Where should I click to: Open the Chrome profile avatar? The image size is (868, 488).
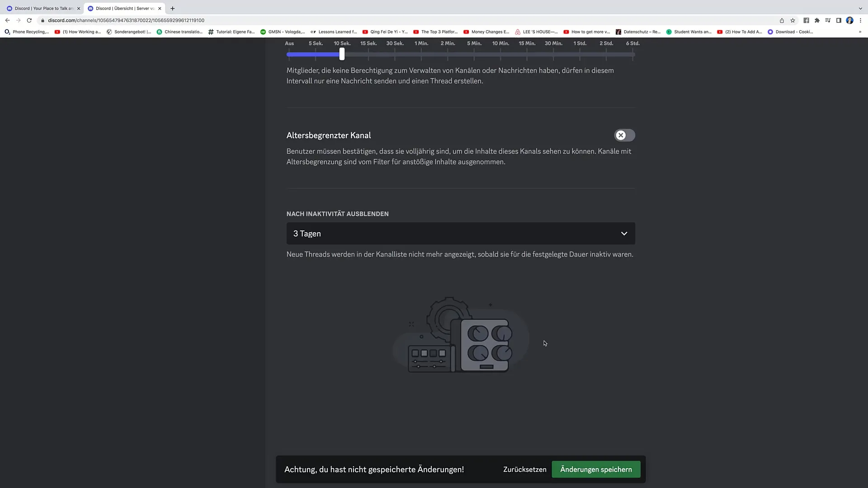pos(849,20)
